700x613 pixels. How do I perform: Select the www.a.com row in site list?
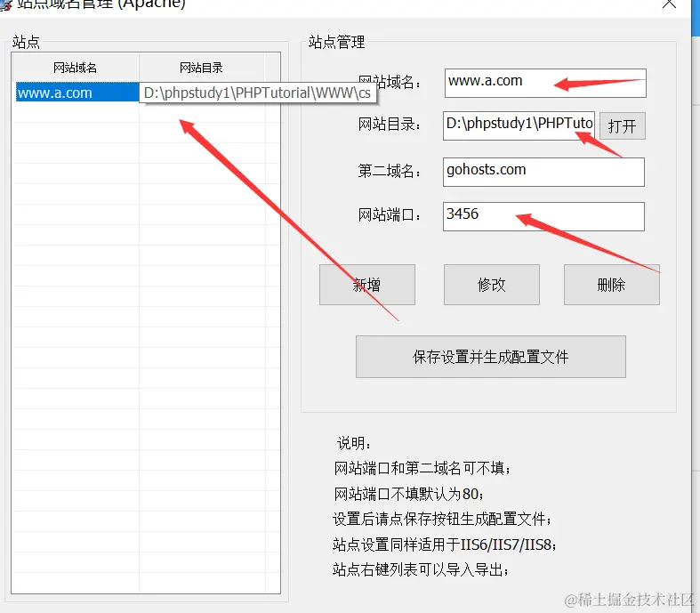(77, 93)
